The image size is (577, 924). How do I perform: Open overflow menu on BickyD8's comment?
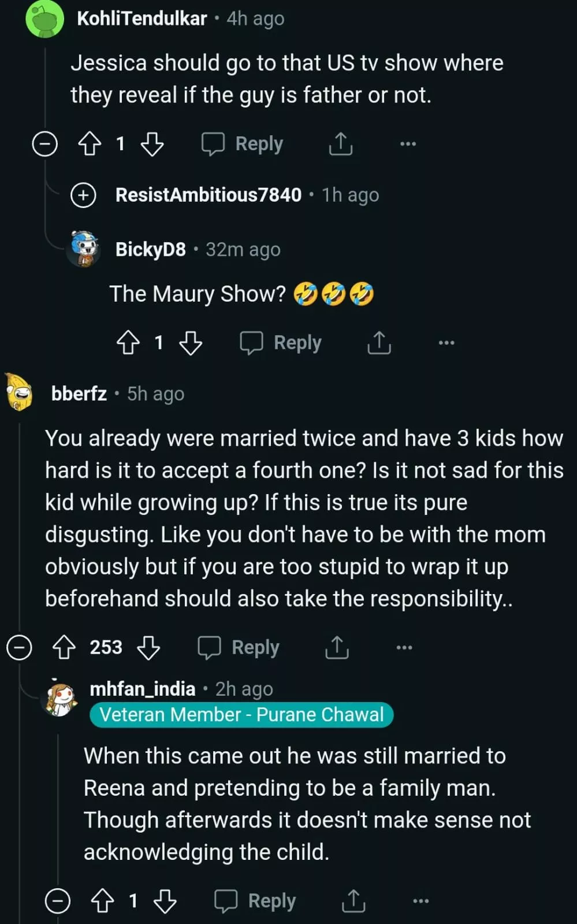pos(446,343)
